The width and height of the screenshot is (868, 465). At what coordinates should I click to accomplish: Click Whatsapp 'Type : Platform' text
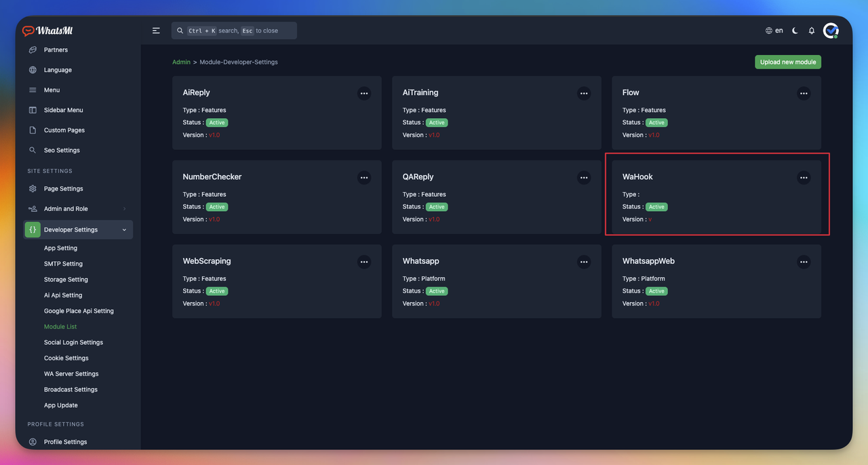click(424, 278)
